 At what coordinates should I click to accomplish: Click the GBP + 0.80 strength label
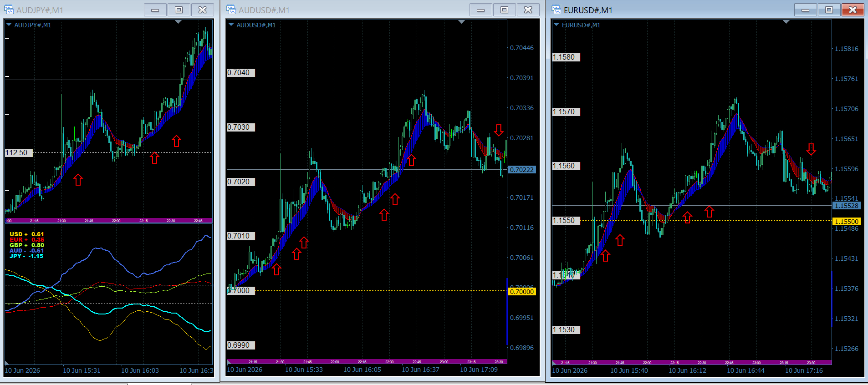point(27,245)
